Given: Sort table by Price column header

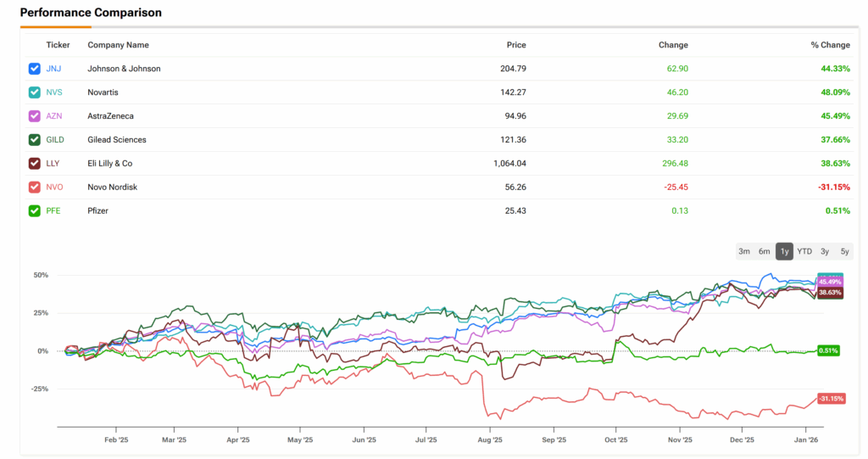Looking at the screenshot, I should [515, 45].
